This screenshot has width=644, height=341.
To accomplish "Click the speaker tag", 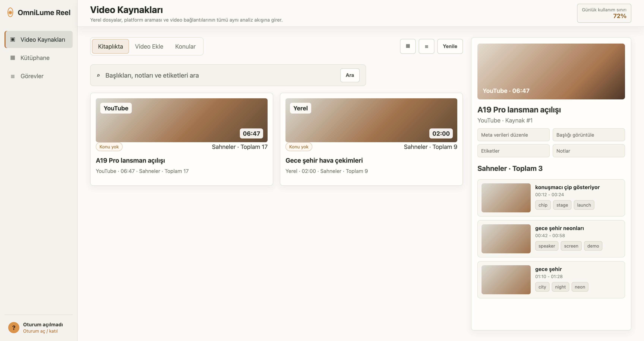I will [547, 246].
